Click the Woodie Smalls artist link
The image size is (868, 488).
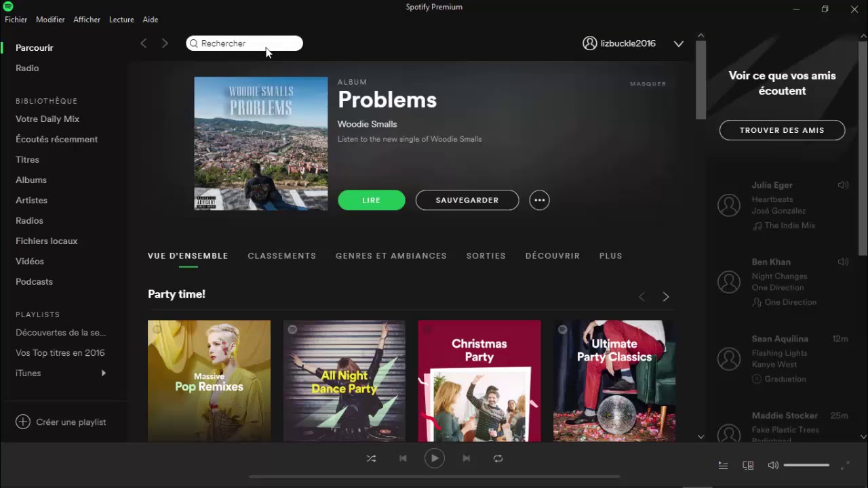coord(368,124)
